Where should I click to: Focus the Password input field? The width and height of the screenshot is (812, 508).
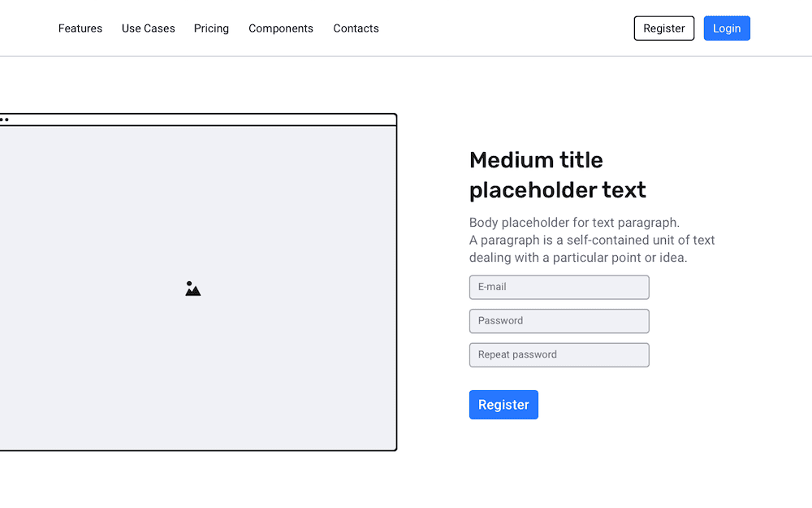point(559,321)
